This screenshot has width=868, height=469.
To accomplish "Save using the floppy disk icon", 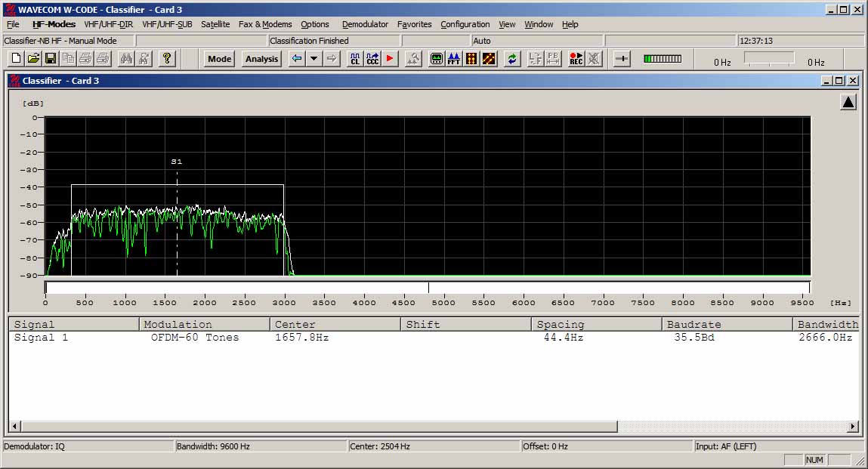I will tap(51, 59).
